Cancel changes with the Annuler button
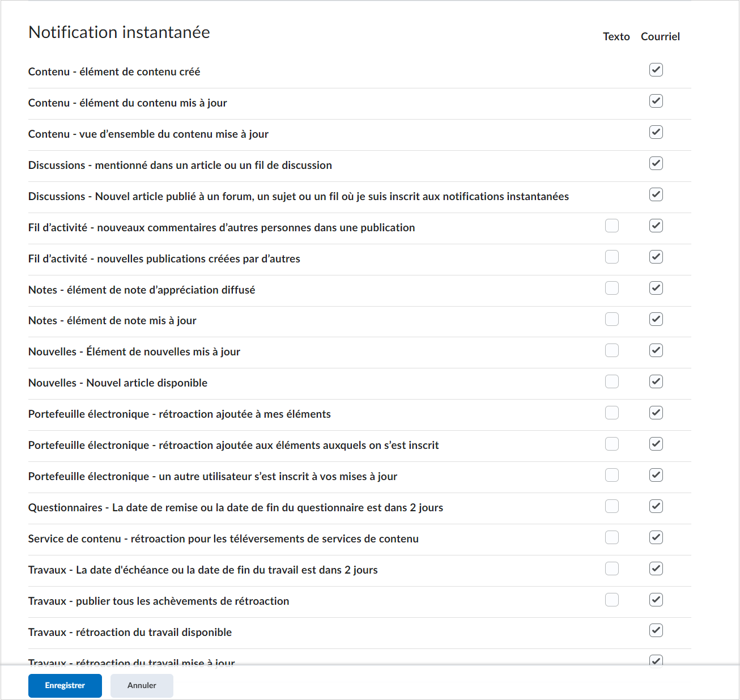The width and height of the screenshot is (740, 700). tap(141, 685)
